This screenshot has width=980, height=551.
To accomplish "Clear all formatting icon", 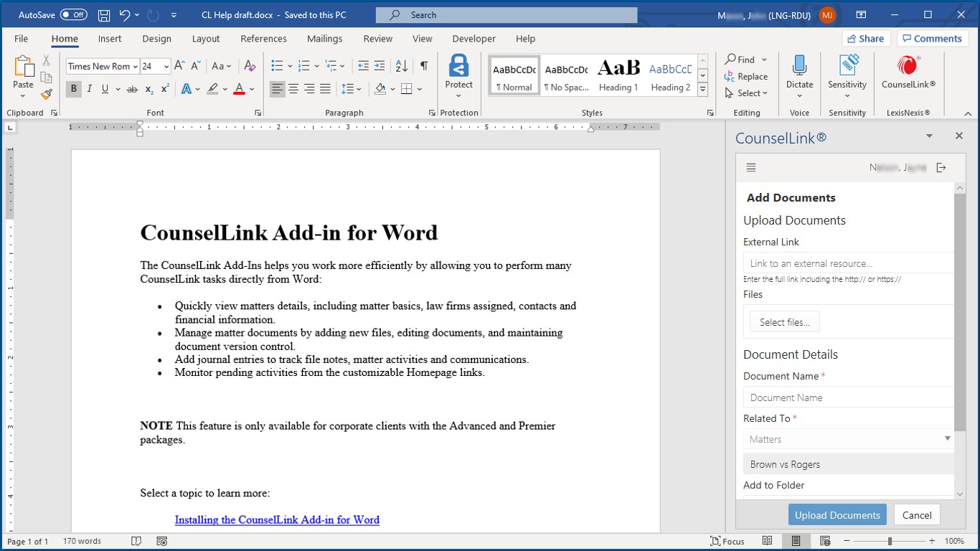I will coord(250,66).
